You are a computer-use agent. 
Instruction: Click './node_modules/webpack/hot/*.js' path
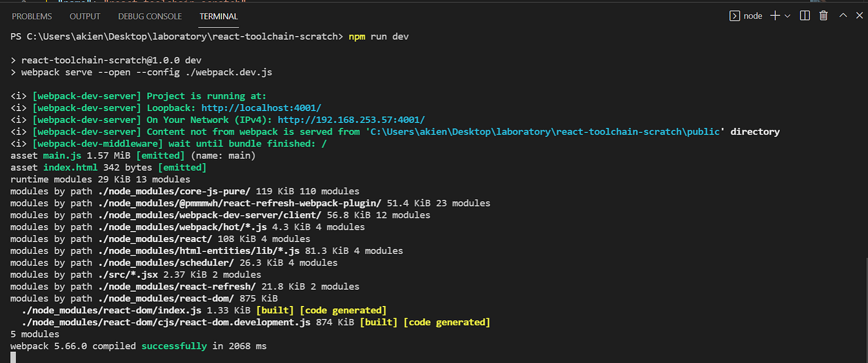click(182, 227)
